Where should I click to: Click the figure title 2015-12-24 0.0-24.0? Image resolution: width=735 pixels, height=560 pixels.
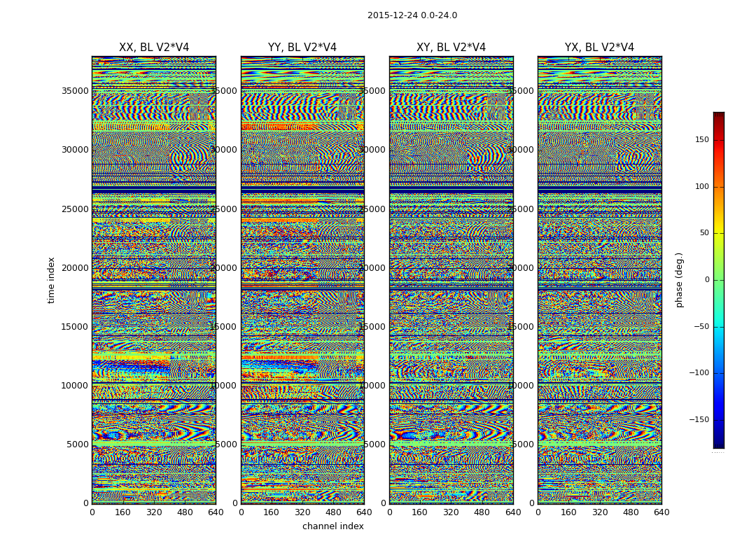[x=412, y=15]
